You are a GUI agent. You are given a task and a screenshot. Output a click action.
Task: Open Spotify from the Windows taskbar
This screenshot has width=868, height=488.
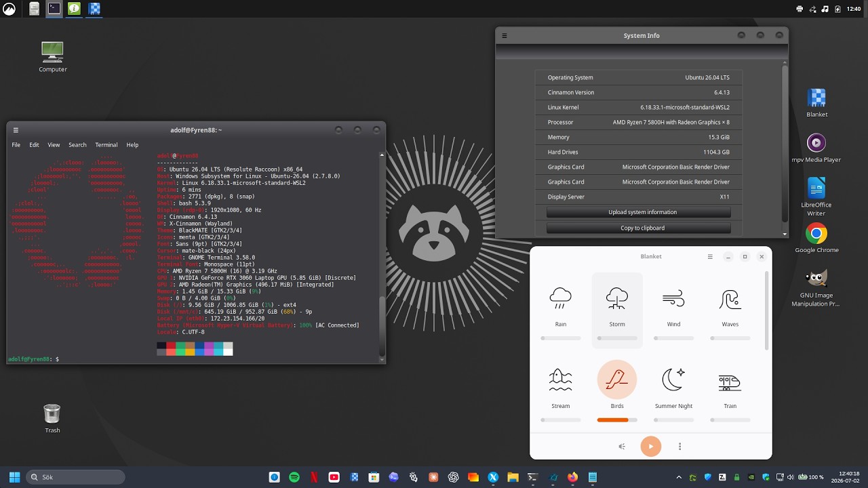(x=294, y=477)
